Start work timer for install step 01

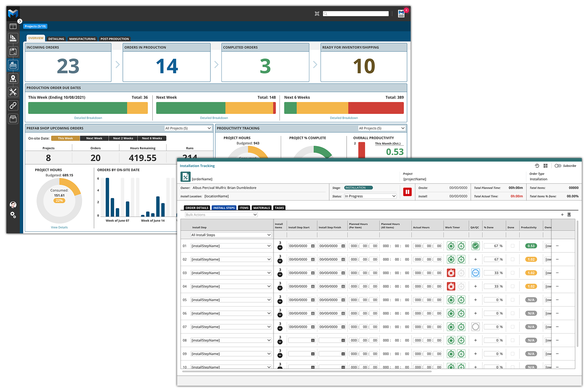(x=451, y=246)
